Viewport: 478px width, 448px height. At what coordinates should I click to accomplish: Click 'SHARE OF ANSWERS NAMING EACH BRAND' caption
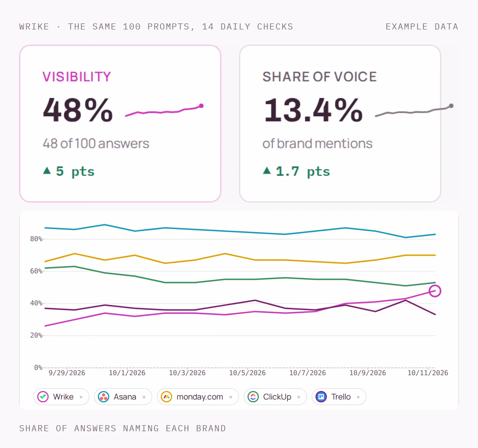click(122, 428)
